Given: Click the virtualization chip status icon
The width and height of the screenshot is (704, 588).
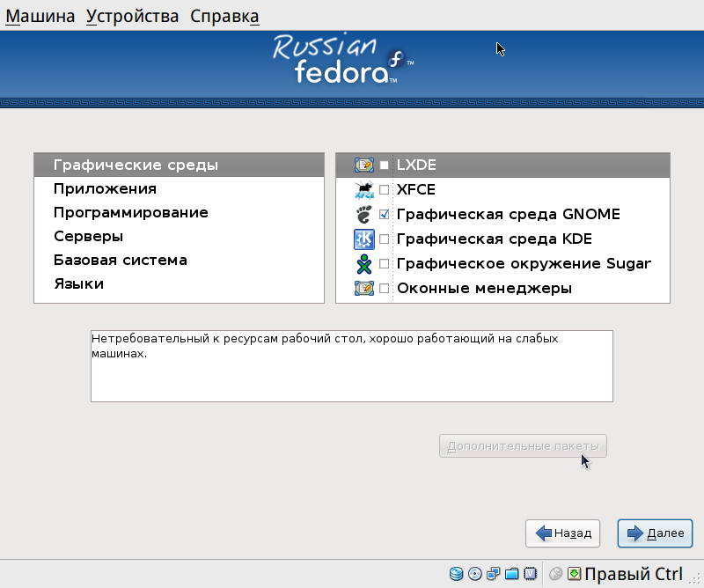Looking at the screenshot, I should [531, 574].
